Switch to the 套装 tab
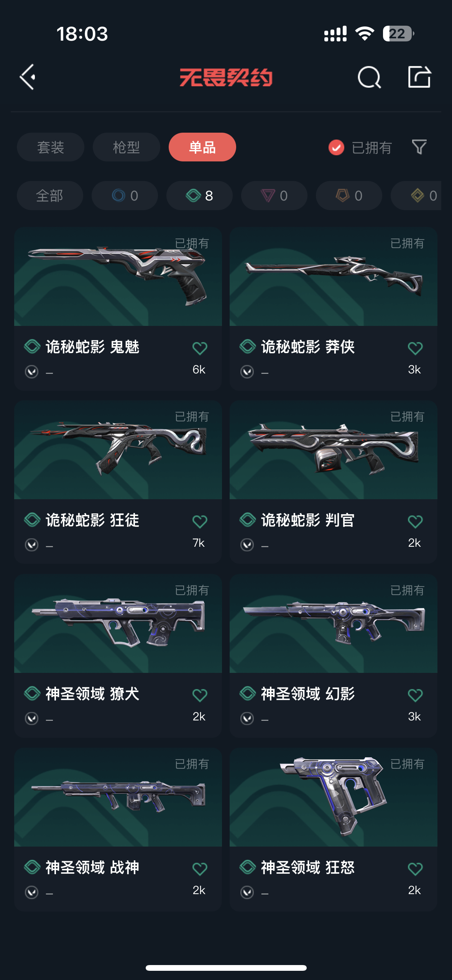The height and width of the screenshot is (980, 452). point(51,147)
